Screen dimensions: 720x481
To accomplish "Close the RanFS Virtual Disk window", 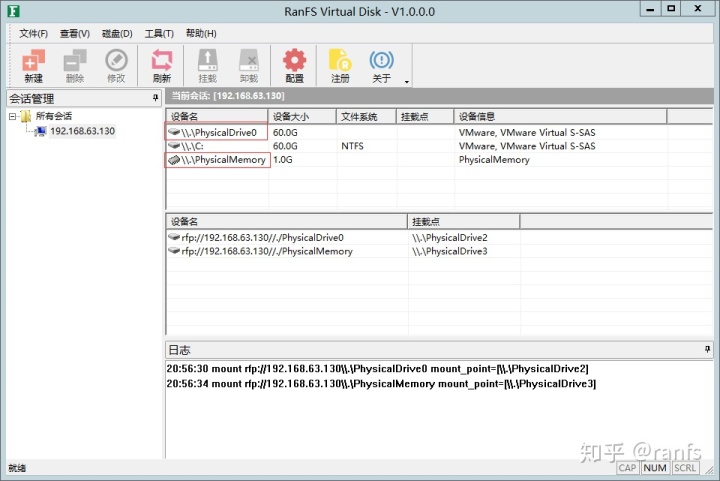I will tap(698, 9).
